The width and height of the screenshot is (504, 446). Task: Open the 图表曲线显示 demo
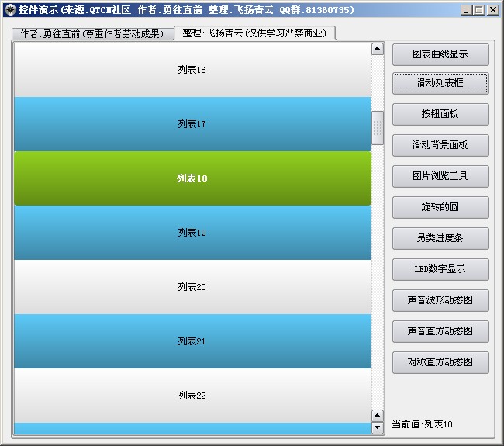point(440,54)
